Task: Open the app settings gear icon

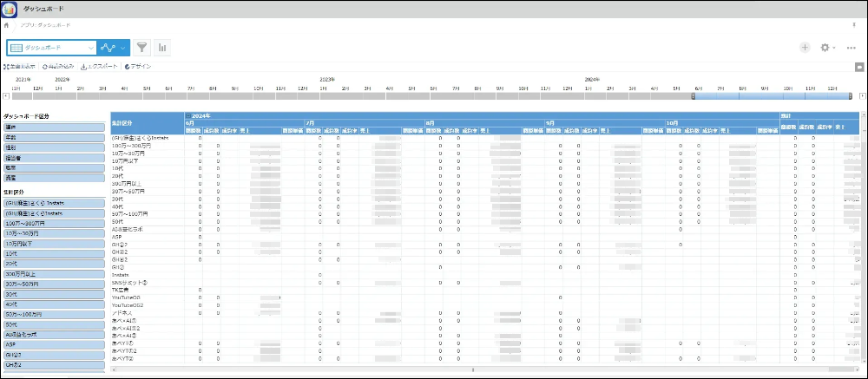Action: [825, 48]
